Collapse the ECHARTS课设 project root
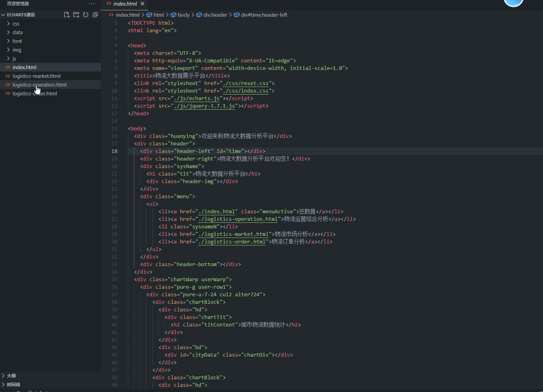543x392 pixels. pos(20,15)
